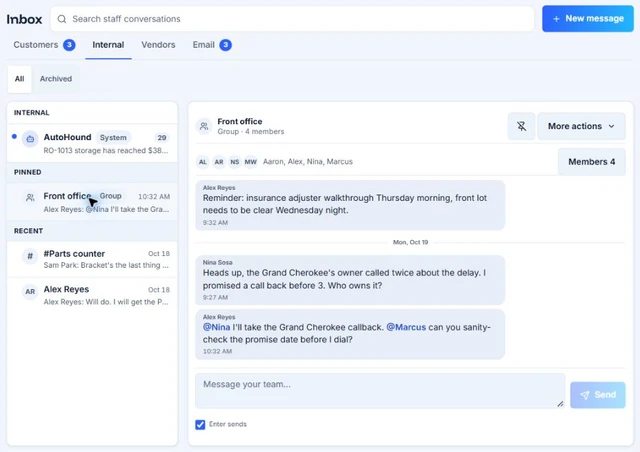Focus the Search staff conversations field
This screenshot has width=640, height=452.
(x=292, y=19)
